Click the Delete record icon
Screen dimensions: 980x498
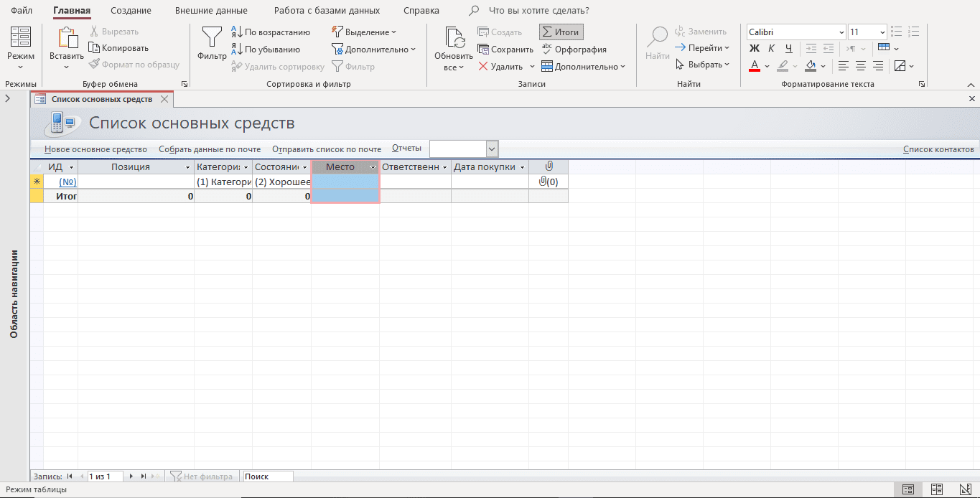point(484,67)
